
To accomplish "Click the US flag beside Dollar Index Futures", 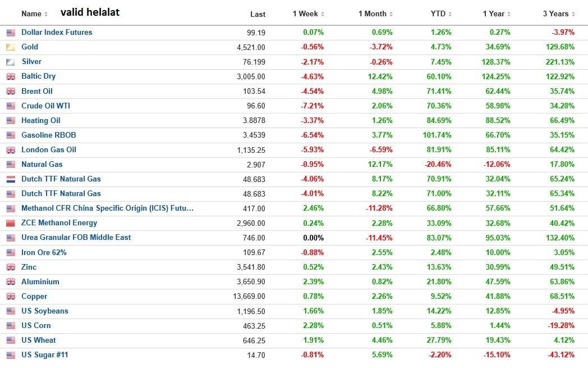I will click(11, 33).
